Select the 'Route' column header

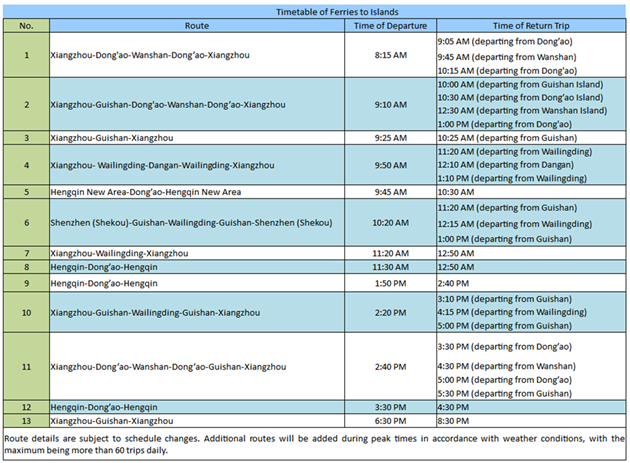tap(197, 26)
